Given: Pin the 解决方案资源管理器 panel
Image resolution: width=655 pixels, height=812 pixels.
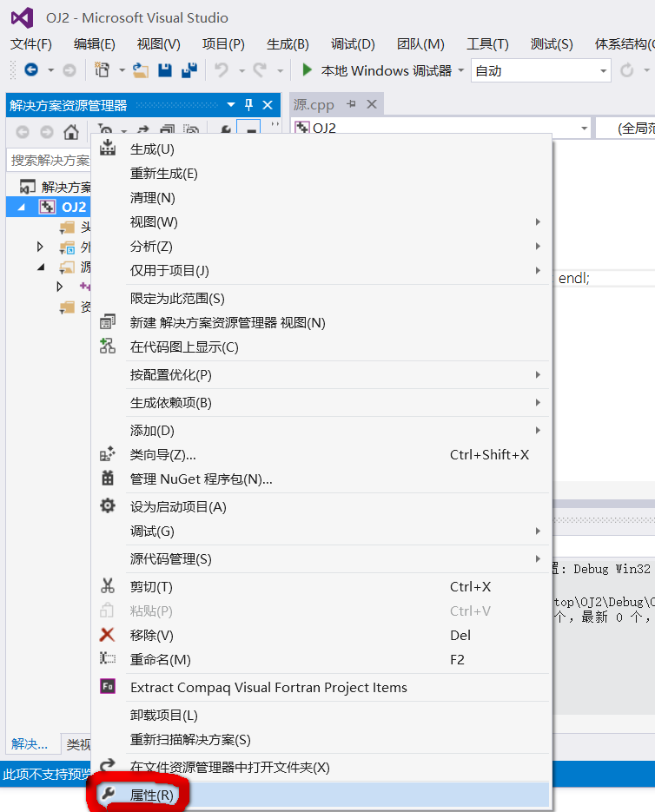Looking at the screenshot, I should coord(248,105).
